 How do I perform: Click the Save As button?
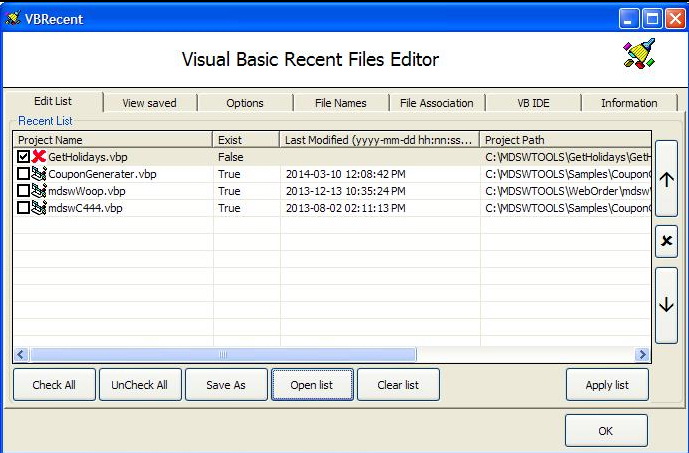click(226, 385)
